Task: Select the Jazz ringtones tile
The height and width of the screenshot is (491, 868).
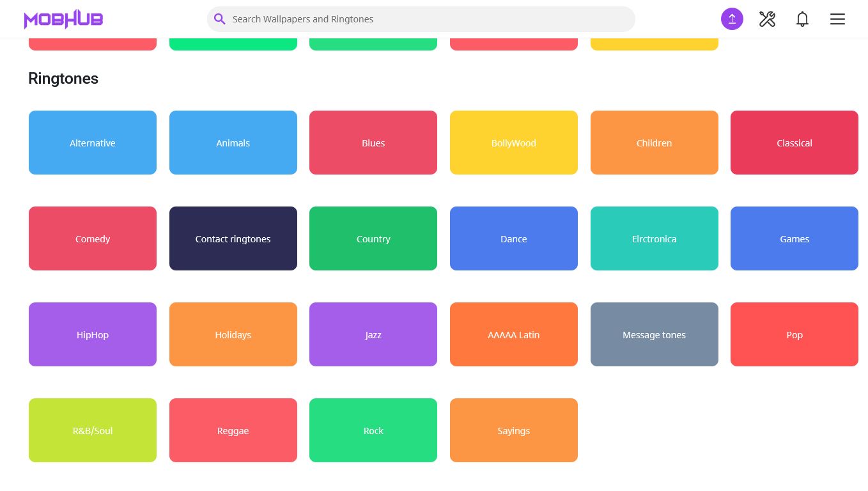Action: pos(373,334)
